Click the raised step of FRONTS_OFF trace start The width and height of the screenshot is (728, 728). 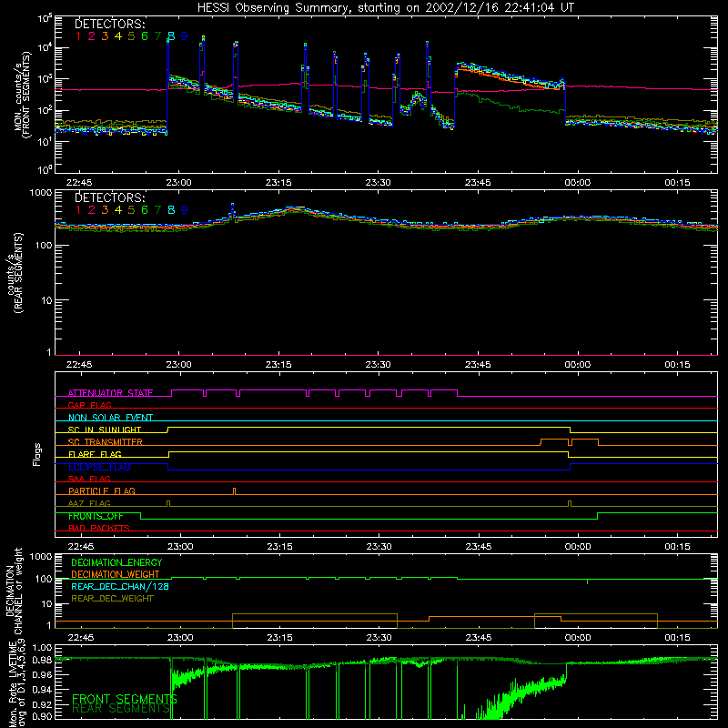point(98,513)
